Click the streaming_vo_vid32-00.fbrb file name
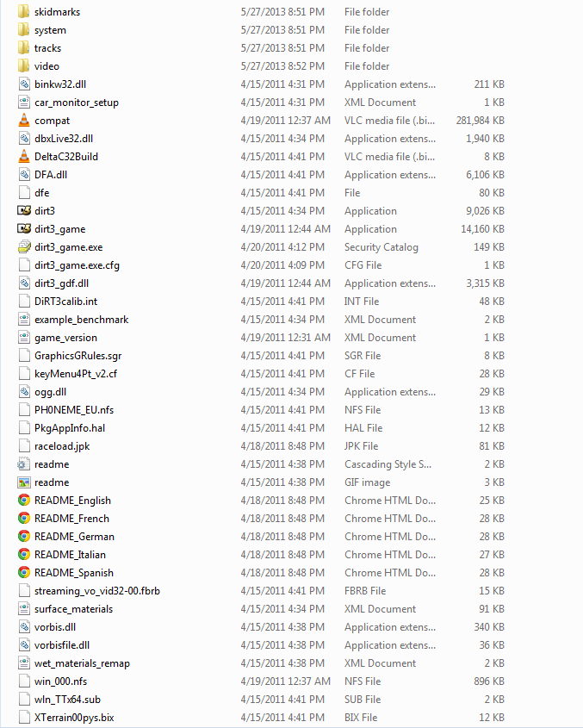Screen dimensions: 583x728 (x=97, y=591)
